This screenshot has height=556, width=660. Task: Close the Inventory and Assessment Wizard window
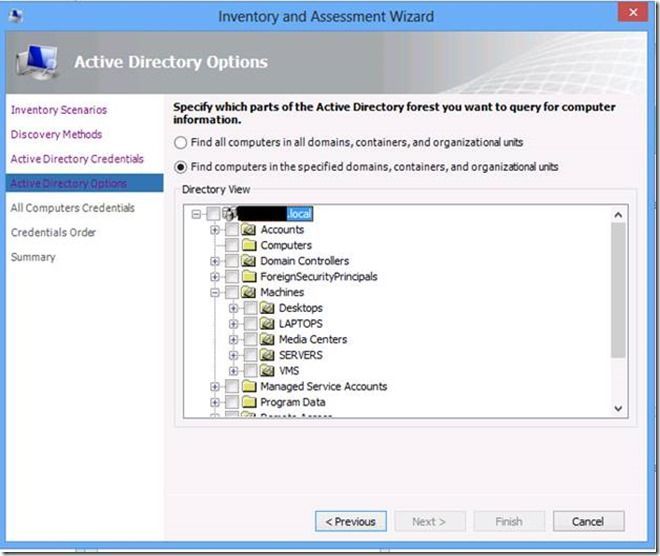tap(633, 12)
